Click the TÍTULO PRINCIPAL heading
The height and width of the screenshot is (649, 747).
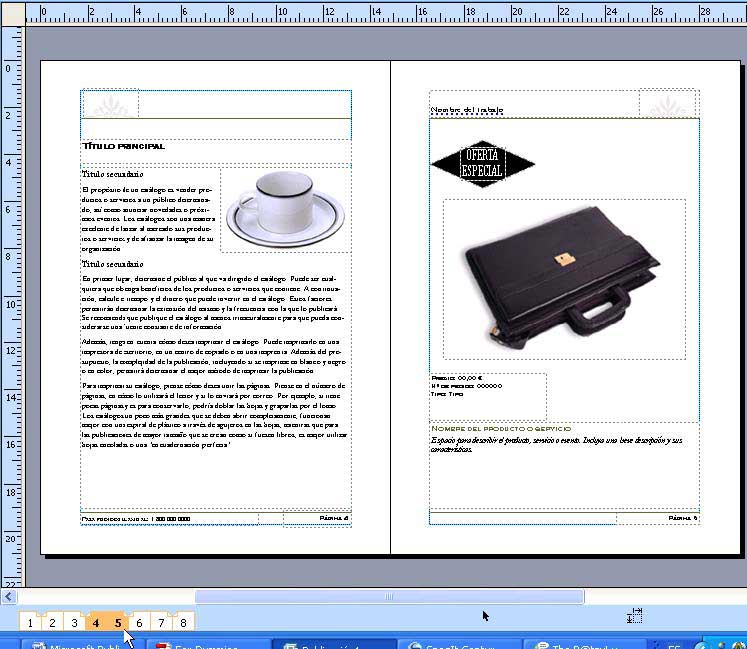pos(123,146)
